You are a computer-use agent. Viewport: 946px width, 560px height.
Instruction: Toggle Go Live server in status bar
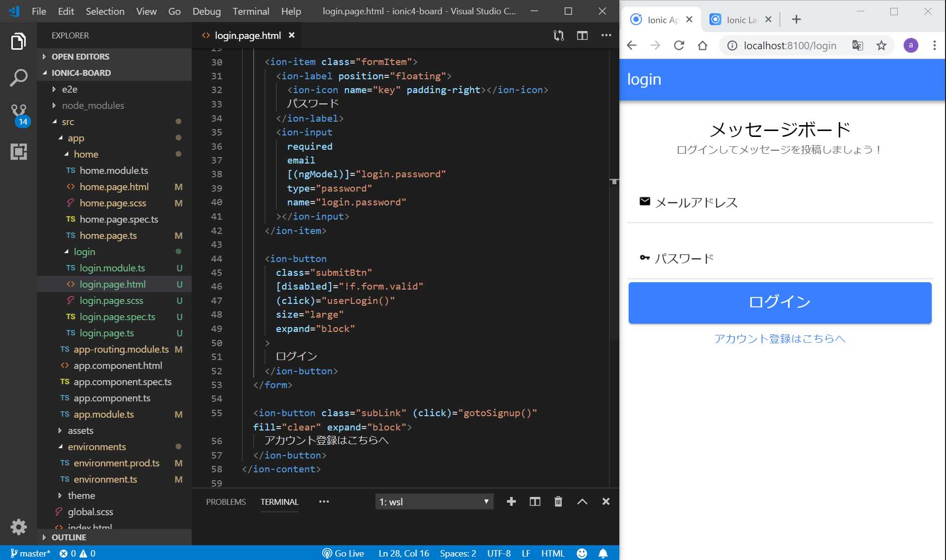pos(343,553)
